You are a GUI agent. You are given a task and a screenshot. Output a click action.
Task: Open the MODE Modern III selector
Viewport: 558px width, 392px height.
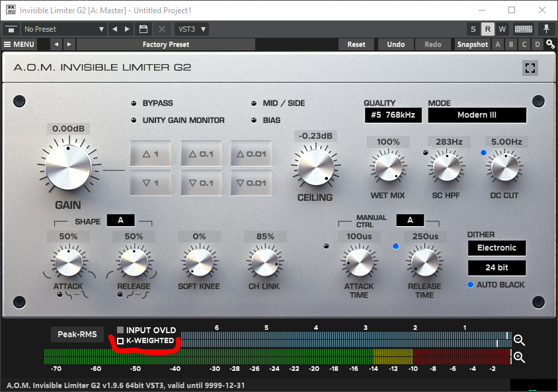[x=477, y=115]
